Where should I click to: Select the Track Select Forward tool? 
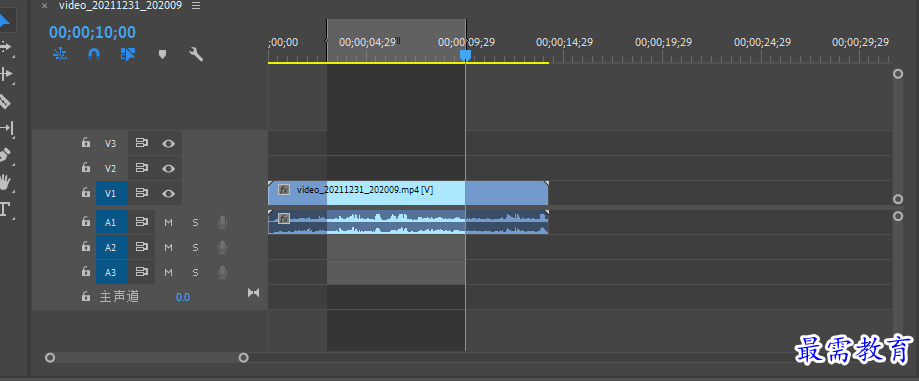pos(5,47)
